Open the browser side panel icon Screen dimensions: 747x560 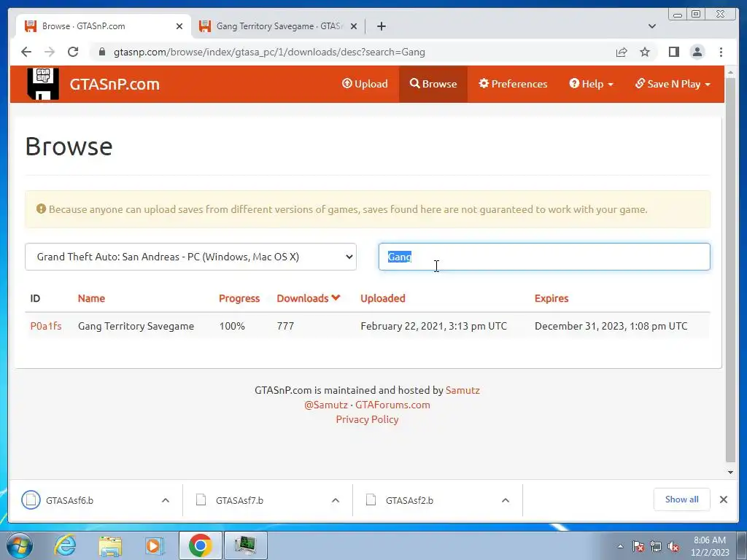pyautogui.click(x=673, y=52)
